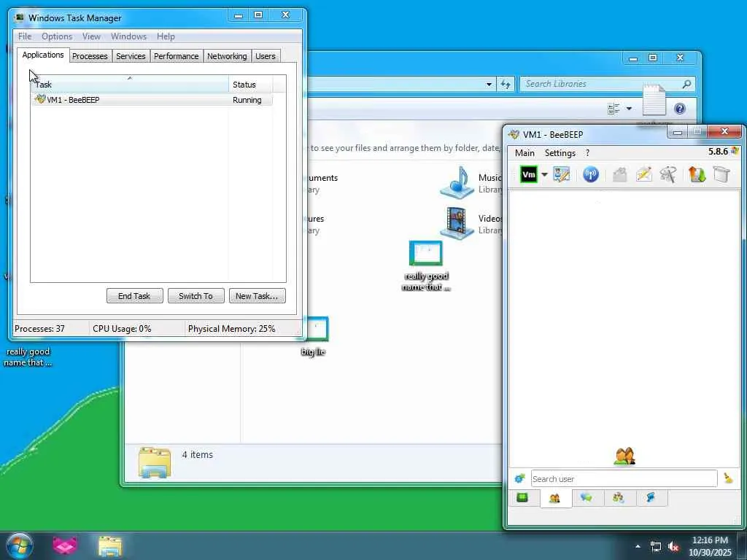The image size is (747, 560).
Task: Click the CPU Usage: 0% status text
Action: (x=122, y=329)
